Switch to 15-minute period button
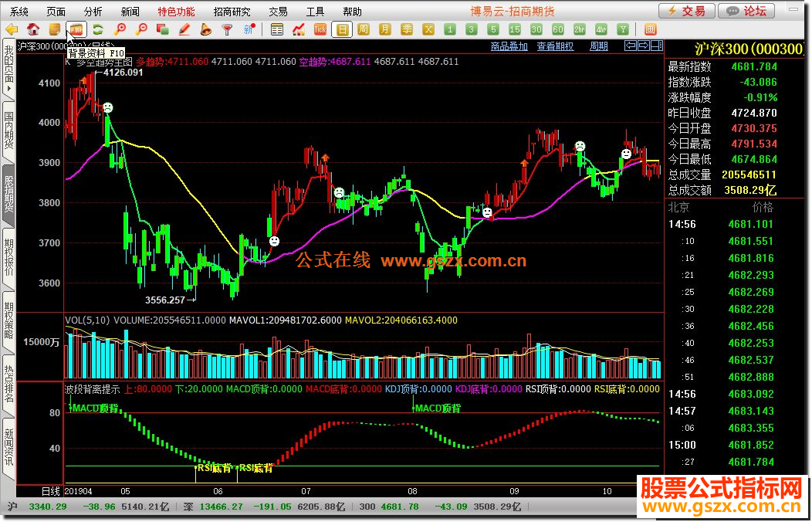Screen dimensions: 812x522 514,29
